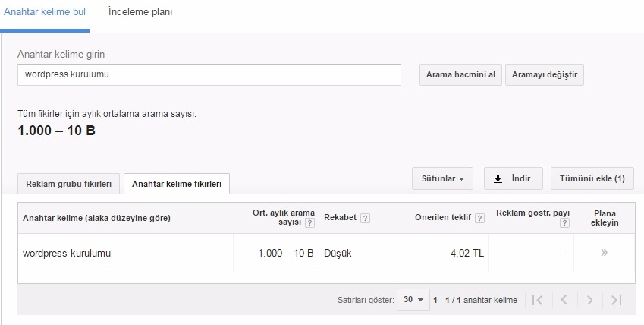Download results with İndir button
644x325 pixels.
(514, 178)
